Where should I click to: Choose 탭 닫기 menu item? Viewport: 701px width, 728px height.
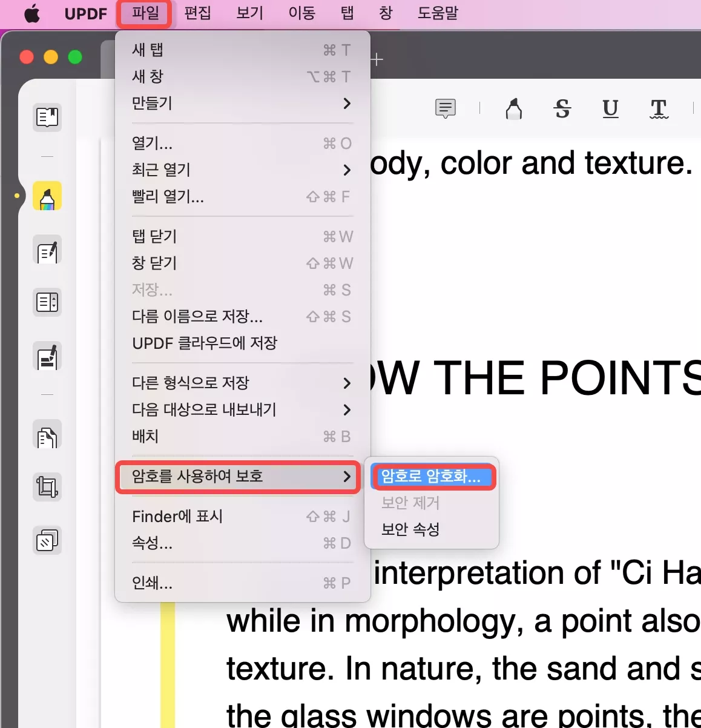(x=242, y=236)
